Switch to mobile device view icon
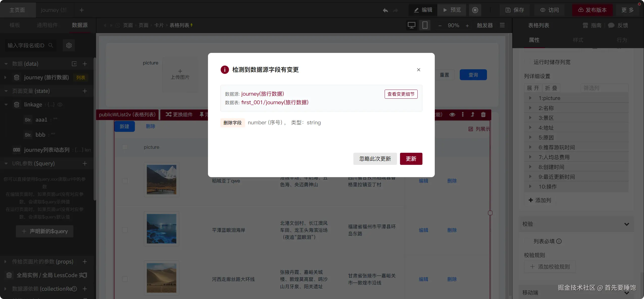The image size is (644, 299). [x=425, y=25]
